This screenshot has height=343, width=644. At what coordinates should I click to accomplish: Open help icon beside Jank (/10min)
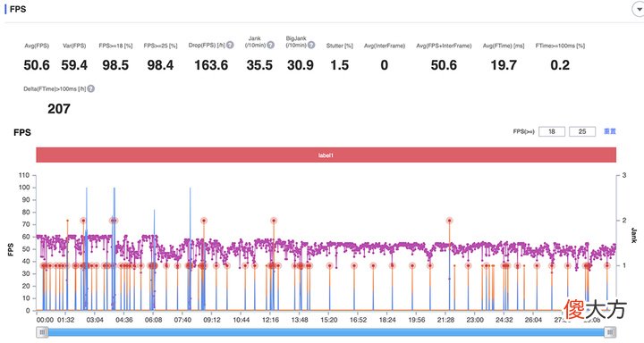pyautogui.click(x=270, y=46)
